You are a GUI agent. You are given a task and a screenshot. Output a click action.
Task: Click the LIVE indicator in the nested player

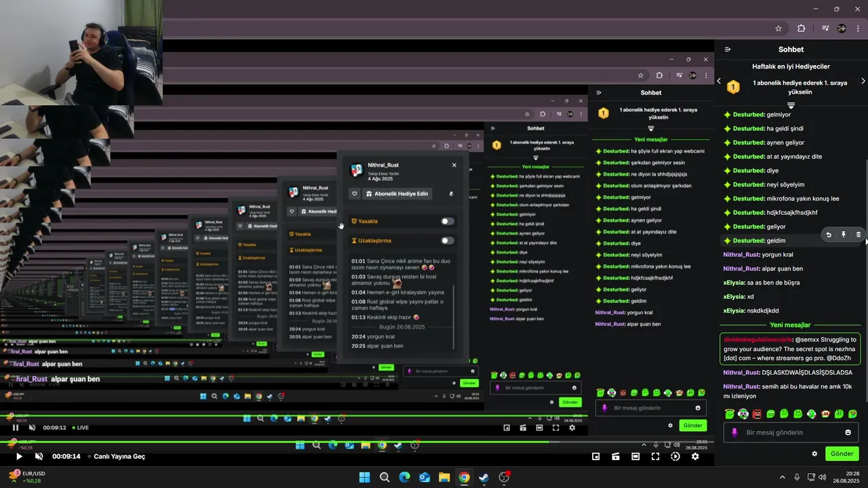pyautogui.click(x=80, y=428)
